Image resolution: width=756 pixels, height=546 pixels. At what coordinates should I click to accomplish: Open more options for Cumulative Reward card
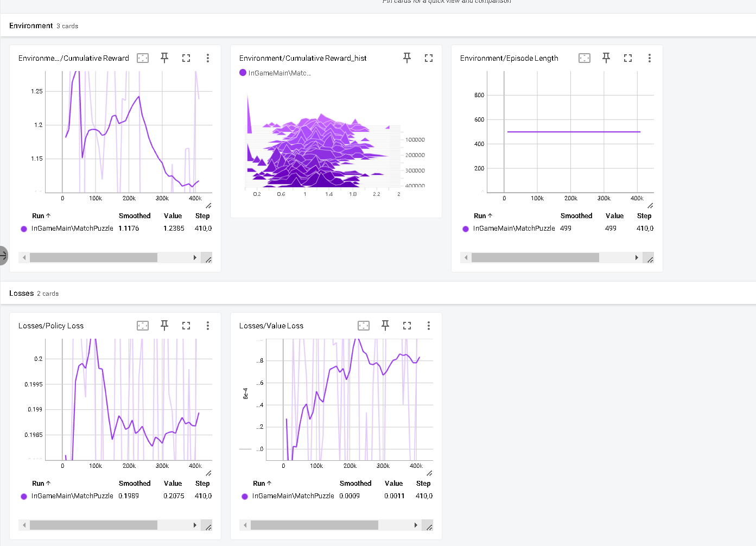208,58
